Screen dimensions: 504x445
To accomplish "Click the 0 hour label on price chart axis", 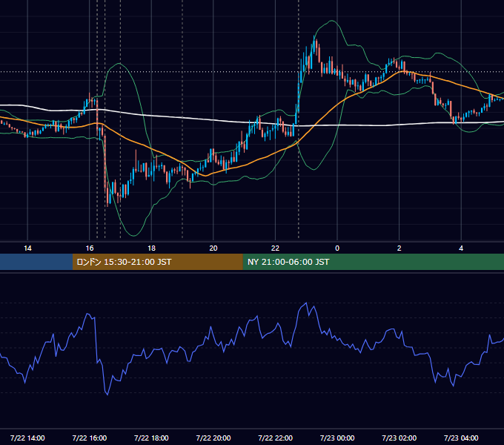I will 337,248.
